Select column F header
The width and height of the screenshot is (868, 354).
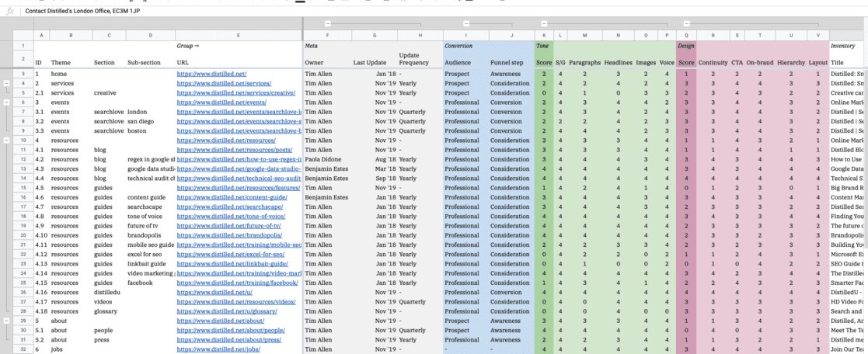327,36
